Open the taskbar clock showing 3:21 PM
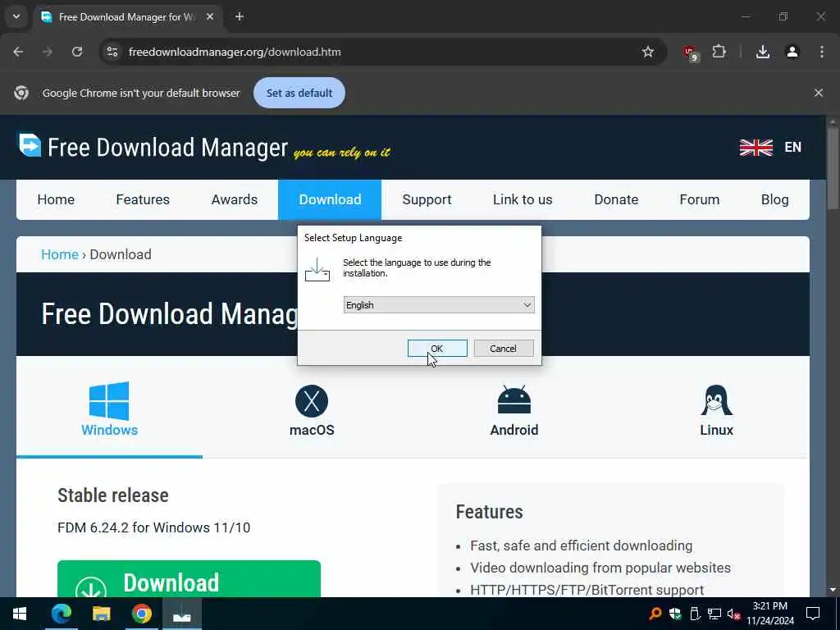This screenshot has height=630, width=840. [770, 614]
